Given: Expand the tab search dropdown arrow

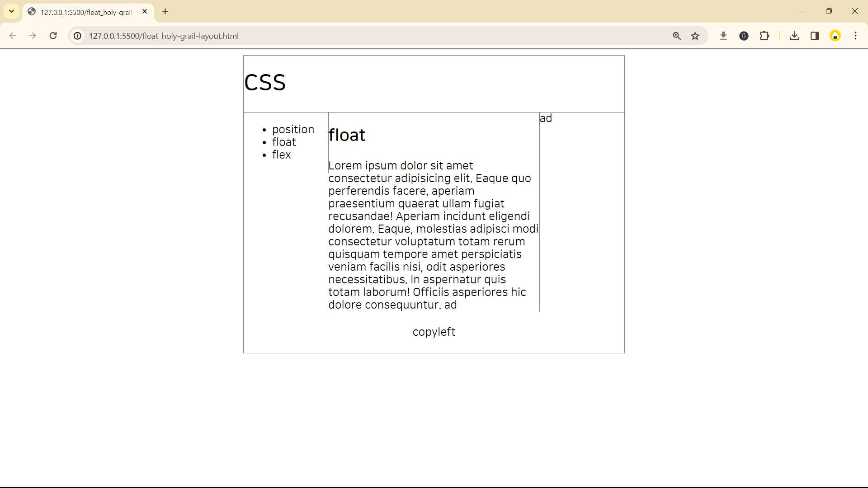Looking at the screenshot, I should click(12, 11).
